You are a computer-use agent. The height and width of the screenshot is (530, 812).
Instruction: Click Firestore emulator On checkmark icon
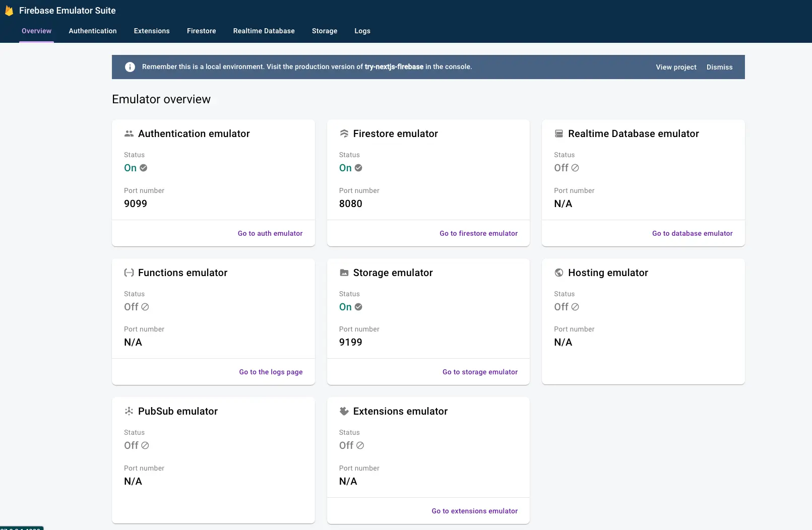click(x=358, y=168)
